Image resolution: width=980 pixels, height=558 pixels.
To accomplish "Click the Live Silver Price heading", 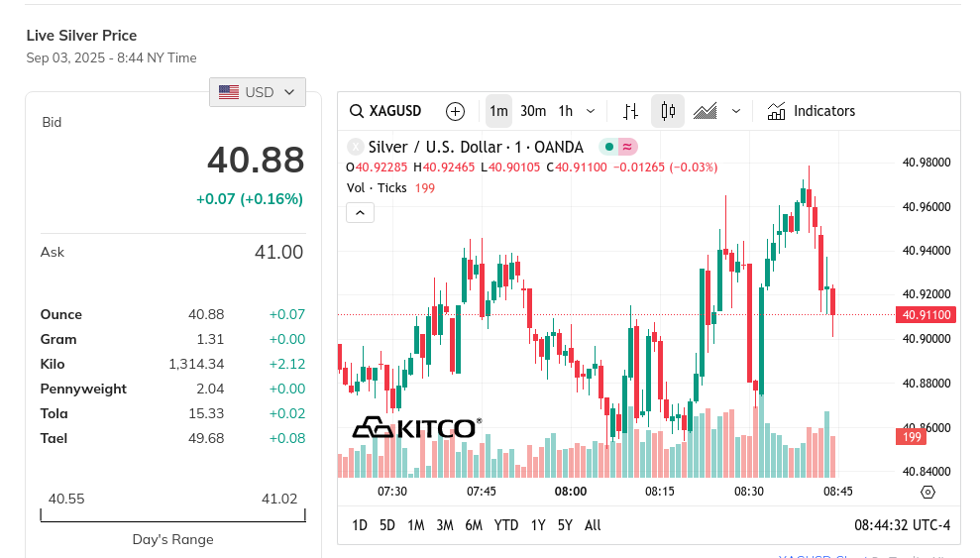I will pos(81,36).
